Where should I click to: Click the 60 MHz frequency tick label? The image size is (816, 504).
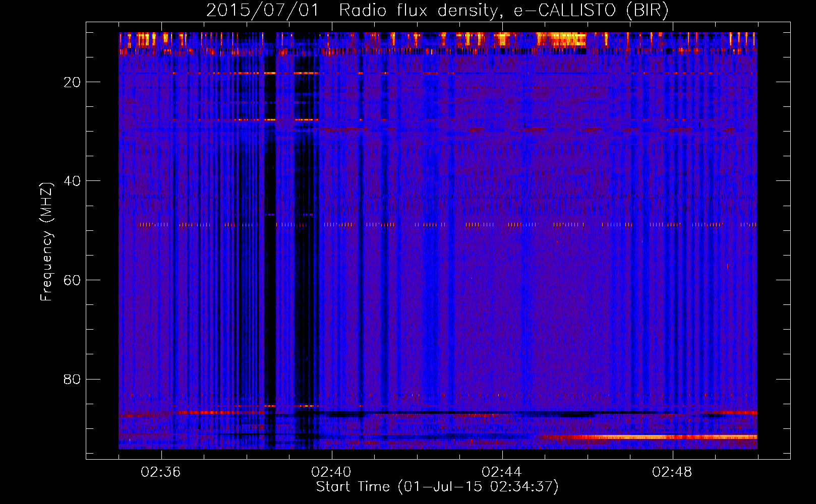coord(72,280)
